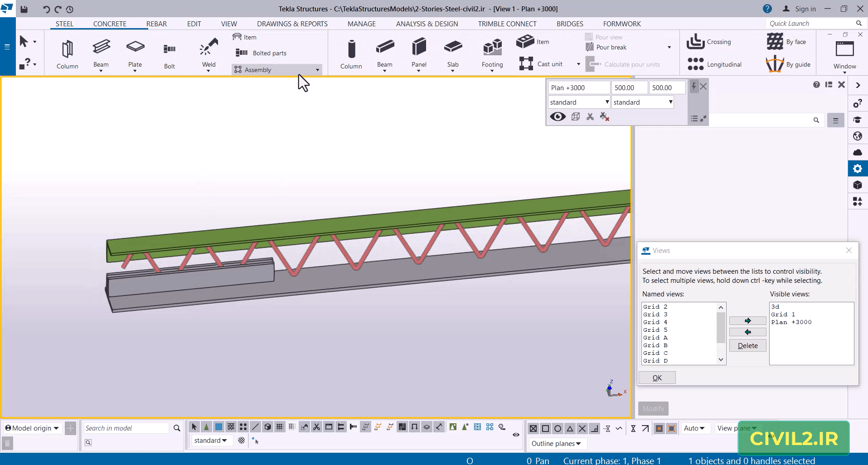Expand the Pour break dropdown arrow
Image resolution: width=868 pixels, height=465 pixels.
(x=669, y=48)
